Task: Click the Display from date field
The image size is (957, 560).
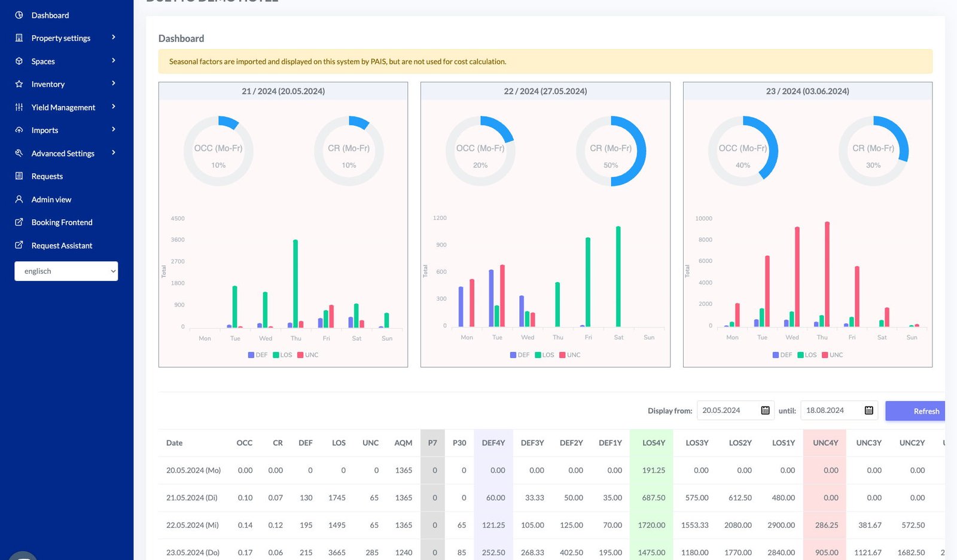Action: coord(736,411)
